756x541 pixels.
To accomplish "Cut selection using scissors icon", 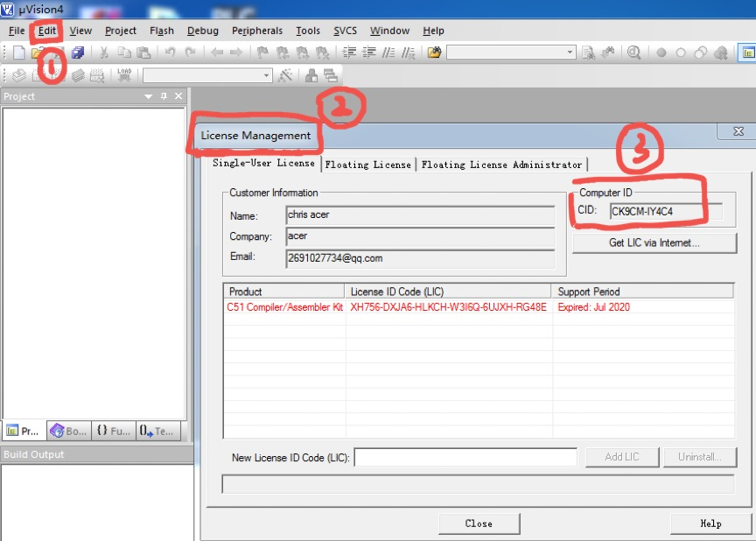I will coord(103,52).
